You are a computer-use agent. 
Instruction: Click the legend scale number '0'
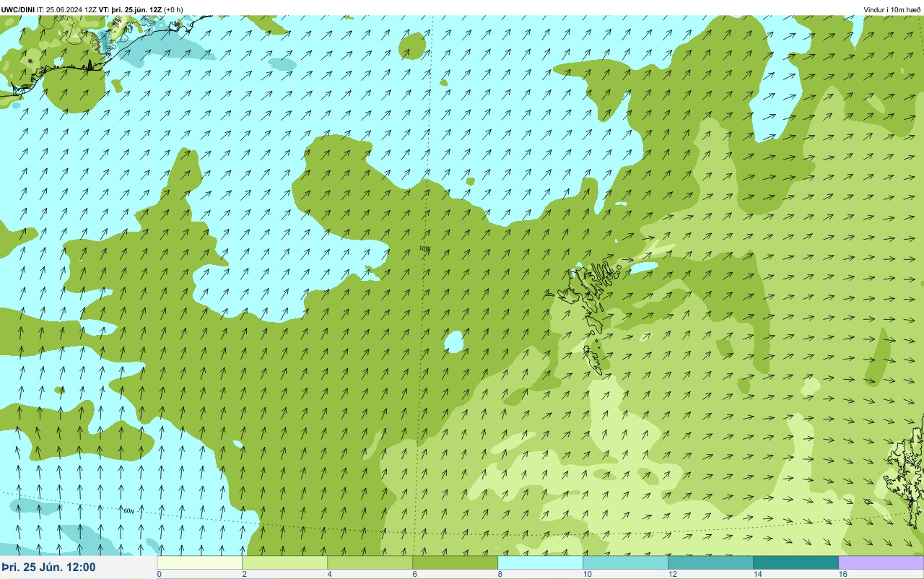159,574
